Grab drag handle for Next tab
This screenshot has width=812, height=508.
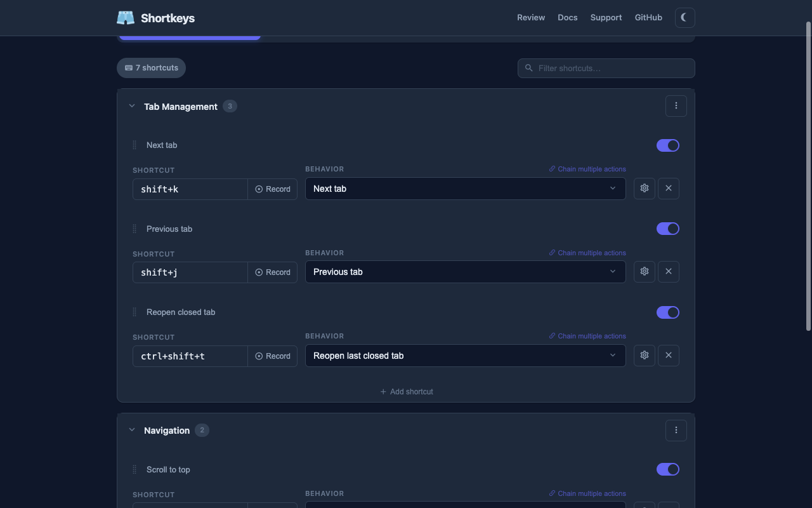(x=134, y=145)
